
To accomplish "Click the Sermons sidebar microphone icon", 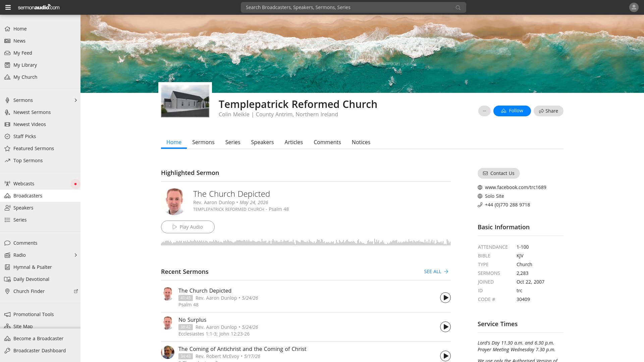I will click(7, 100).
